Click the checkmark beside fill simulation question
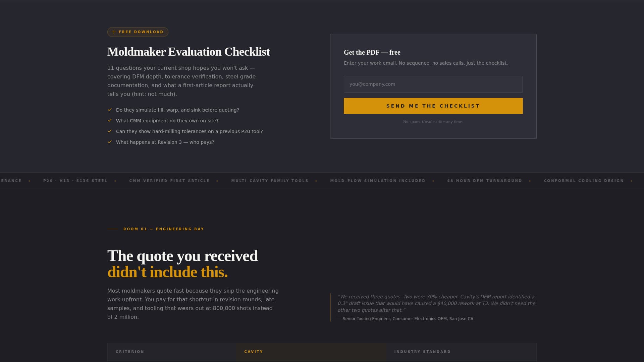Image resolution: width=644 pixels, height=362 pixels. (x=110, y=110)
